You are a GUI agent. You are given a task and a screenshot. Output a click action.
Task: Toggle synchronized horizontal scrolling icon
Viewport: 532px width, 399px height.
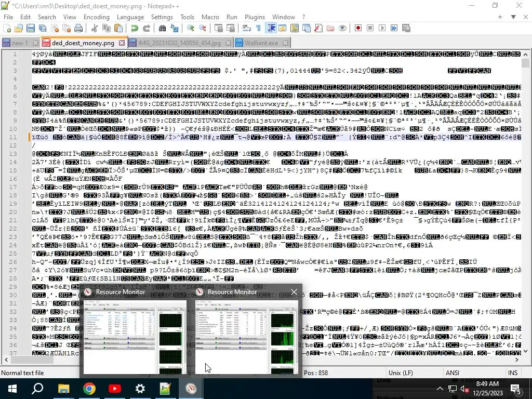(230, 28)
